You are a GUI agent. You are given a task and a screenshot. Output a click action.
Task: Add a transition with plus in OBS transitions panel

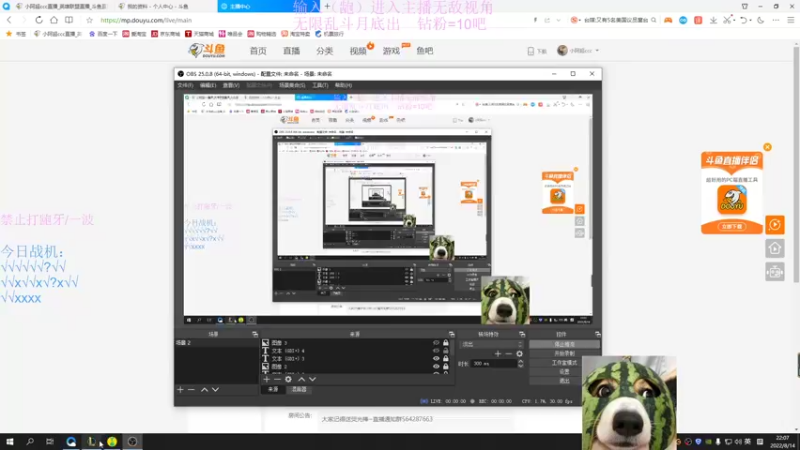tap(498, 354)
